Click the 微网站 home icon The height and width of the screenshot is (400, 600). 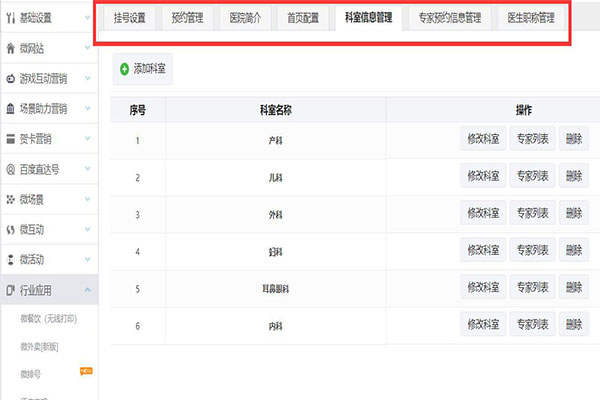point(11,48)
